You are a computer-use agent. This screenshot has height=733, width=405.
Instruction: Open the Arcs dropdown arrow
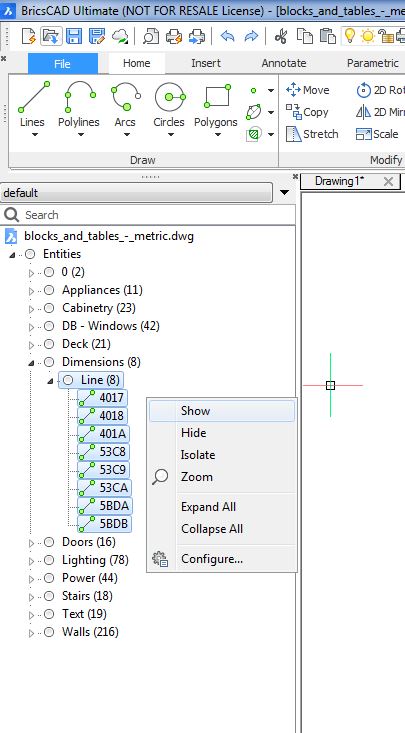pyautogui.click(x=127, y=135)
